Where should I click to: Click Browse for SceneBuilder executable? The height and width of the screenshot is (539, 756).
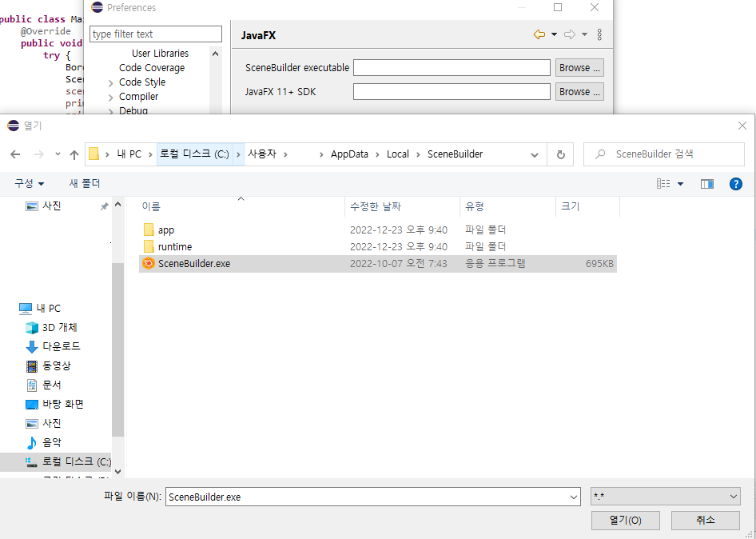pyautogui.click(x=579, y=67)
